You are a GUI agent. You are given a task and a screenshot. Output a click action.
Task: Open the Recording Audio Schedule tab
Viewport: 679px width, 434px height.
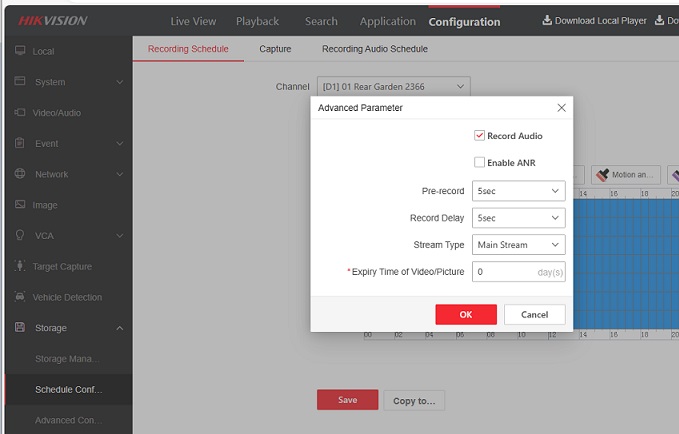coord(374,49)
